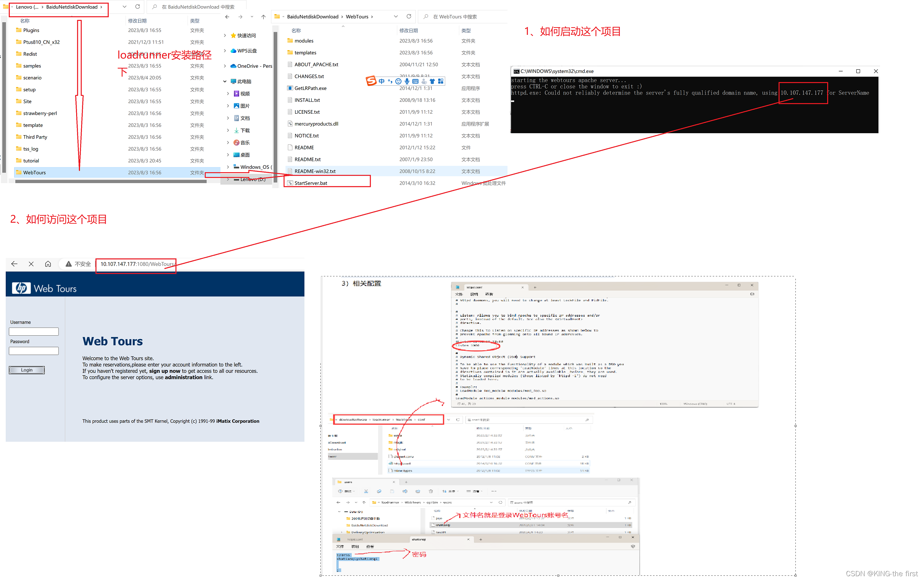Open the Sogou toolbox grid icon
Image resolution: width=924 pixels, height=580 pixels.
point(441,81)
